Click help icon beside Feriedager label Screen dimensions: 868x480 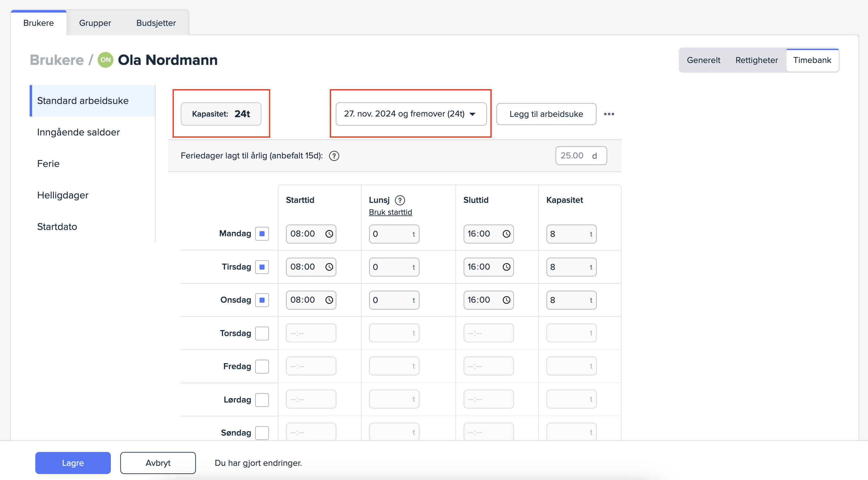click(x=334, y=156)
